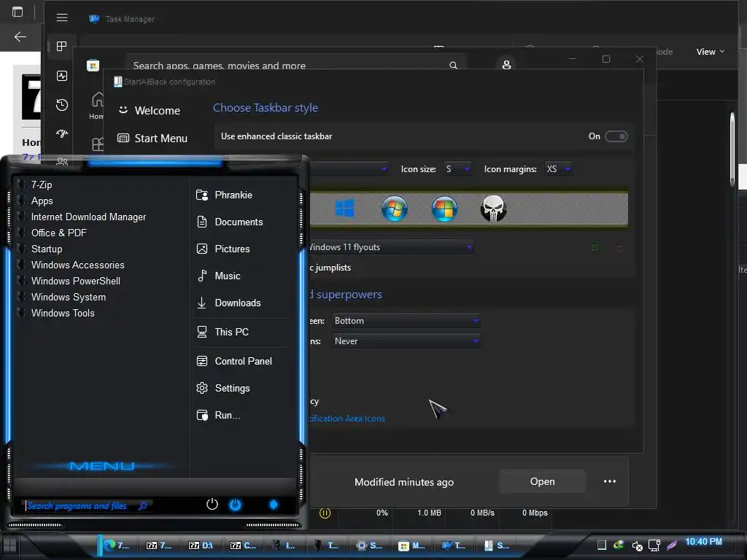The image size is (747, 560).
Task: Select the Windows 10 flat logo start button
Action: 344,209
